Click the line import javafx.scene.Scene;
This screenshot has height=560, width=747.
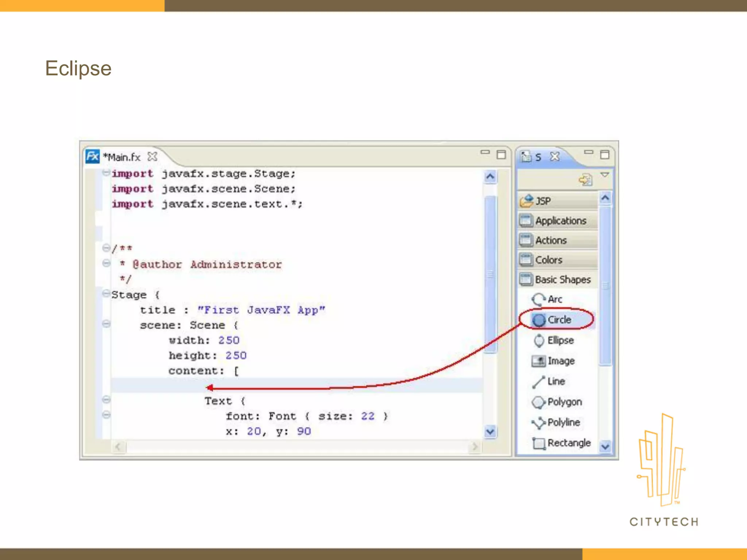(204, 189)
